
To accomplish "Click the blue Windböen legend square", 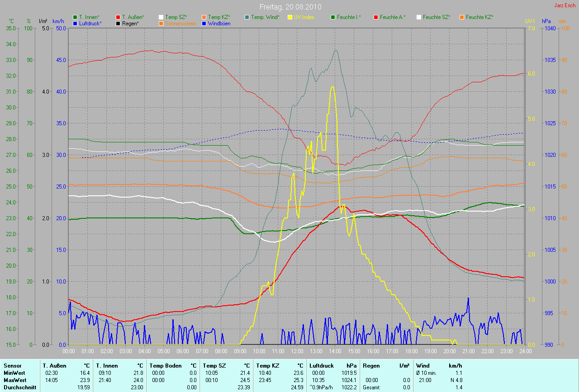I will (x=204, y=23).
